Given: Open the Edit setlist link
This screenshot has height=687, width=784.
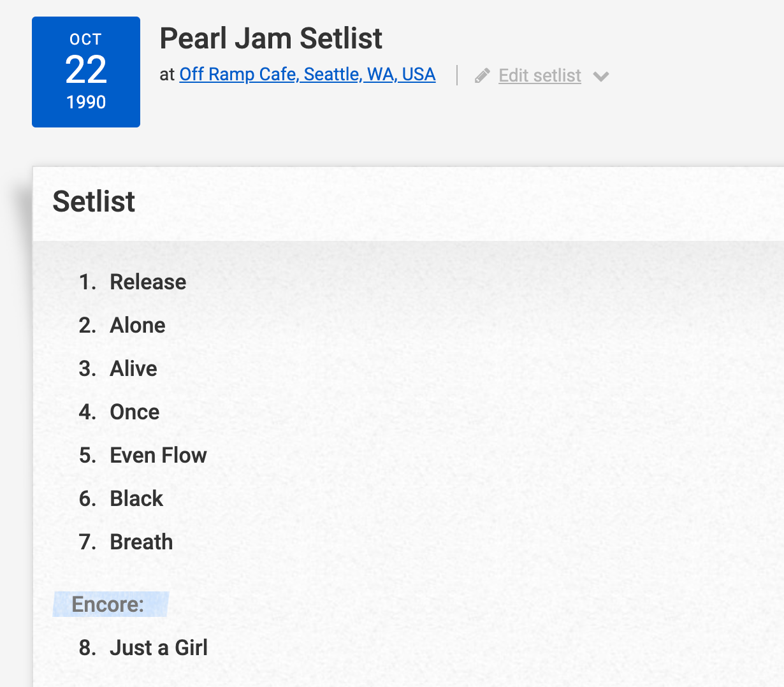Looking at the screenshot, I should pyautogui.click(x=539, y=75).
